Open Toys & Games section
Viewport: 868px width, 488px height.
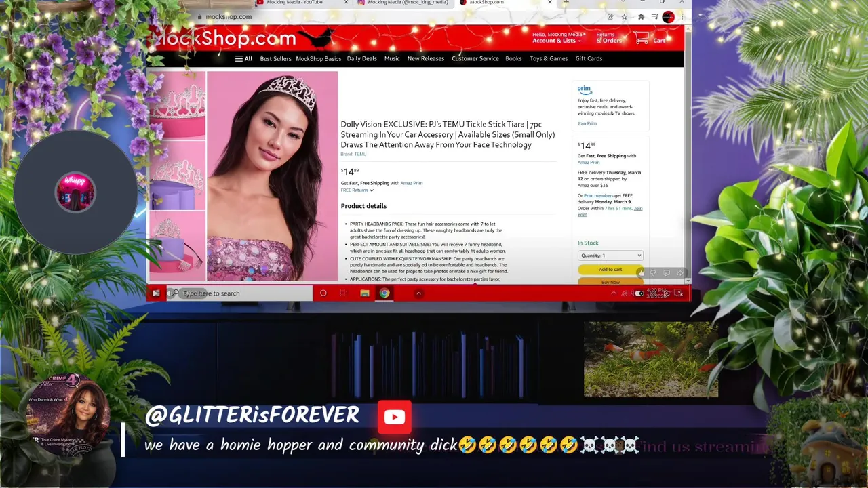(x=549, y=59)
